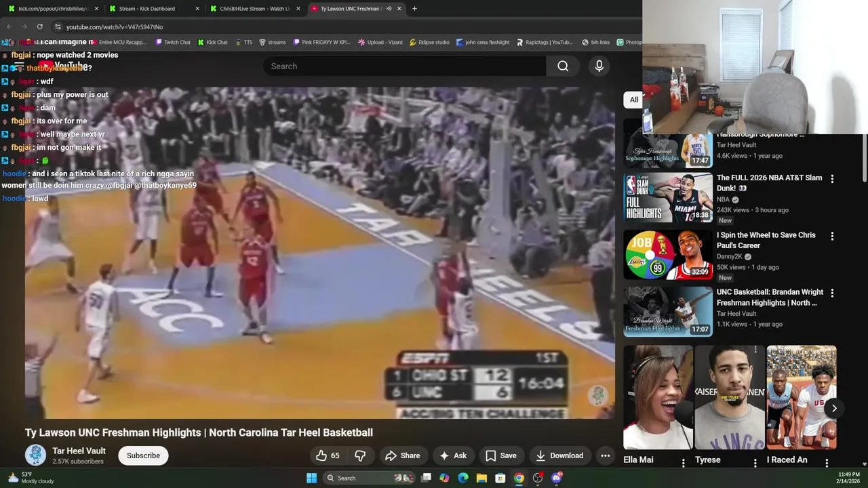Advance Shorts shelf with next arrow
This screenshot has height=488, width=868.
834,408
